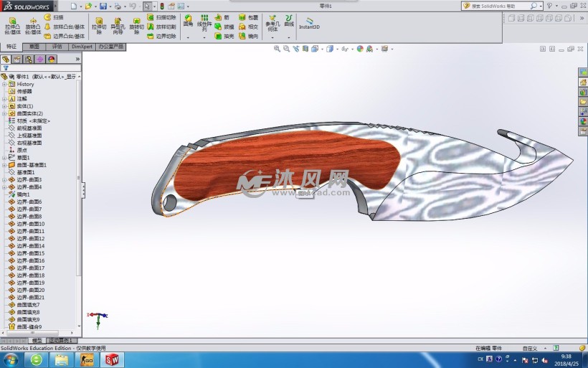This screenshot has height=368, width=588.
Task: Click the 拉伸切除 extruded cut tool
Action: pyautogui.click(x=98, y=25)
